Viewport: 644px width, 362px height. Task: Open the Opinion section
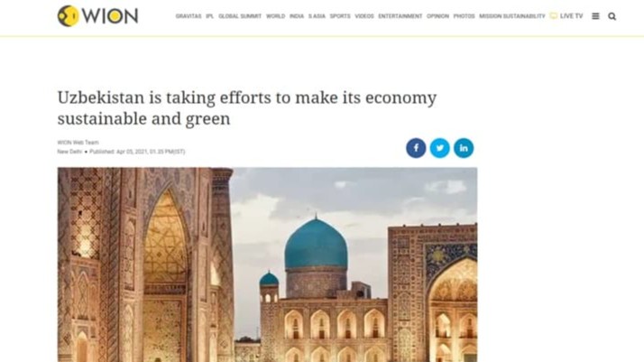coord(437,16)
